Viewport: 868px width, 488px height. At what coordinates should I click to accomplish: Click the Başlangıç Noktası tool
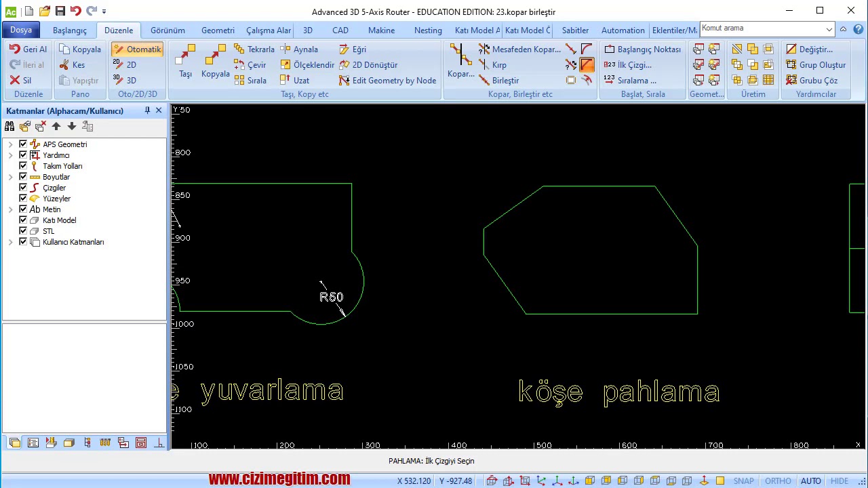pyautogui.click(x=642, y=49)
